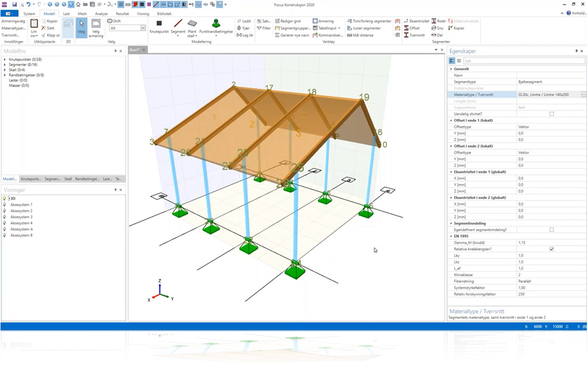Click Trim/forleng segmenter tool
This screenshot has width=588, height=378.
click(369, 21)
